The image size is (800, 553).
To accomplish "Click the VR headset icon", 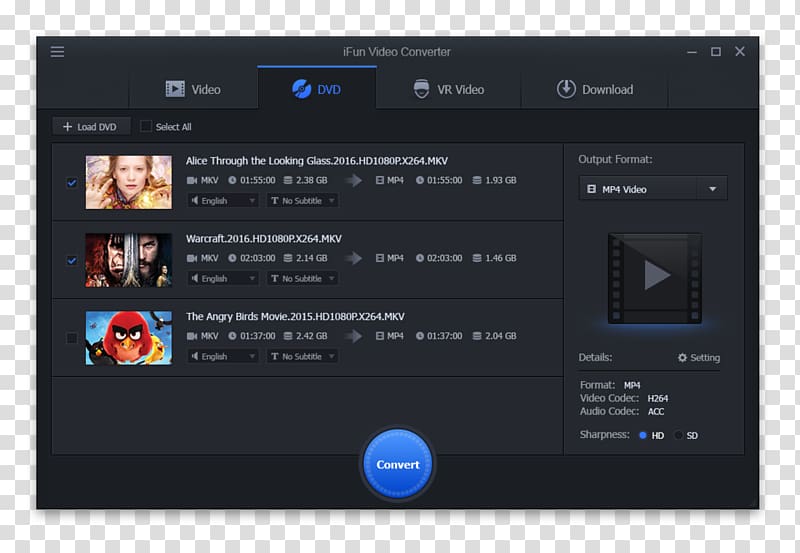I will (x=421, y=89).
